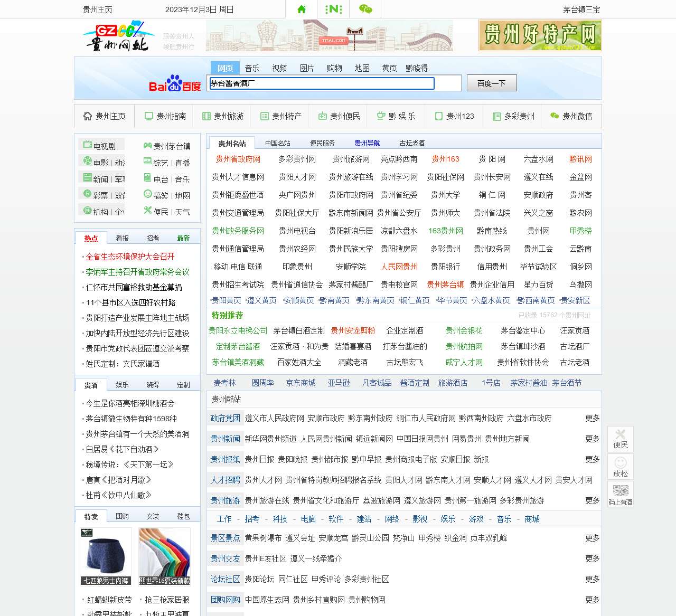The width and height of the screenshot is (676, 616).
Task: Open the WeChat icon in top bar
Action: 365,9
